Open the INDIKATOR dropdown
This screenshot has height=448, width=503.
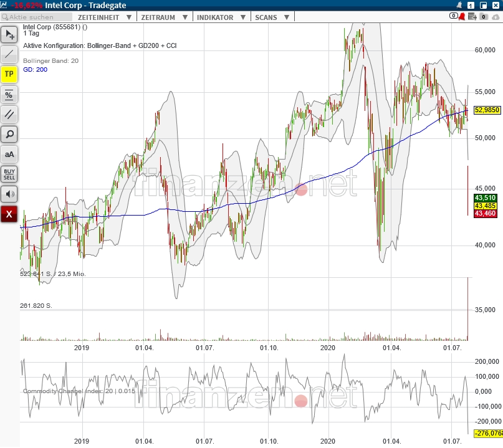[x=221, y=17]
